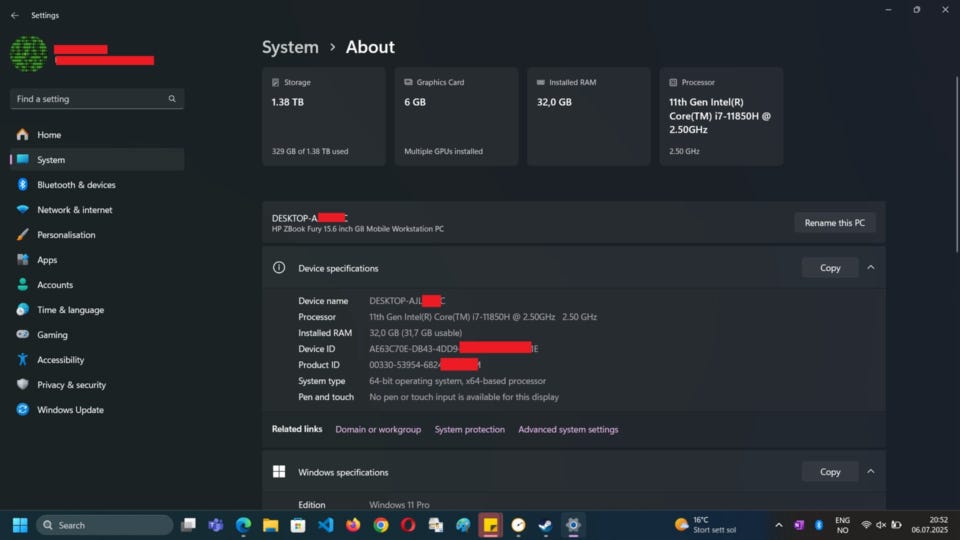Collapse the Windows specifications section
The height and width of the screenshot is (540, 960).
[871, 472]
